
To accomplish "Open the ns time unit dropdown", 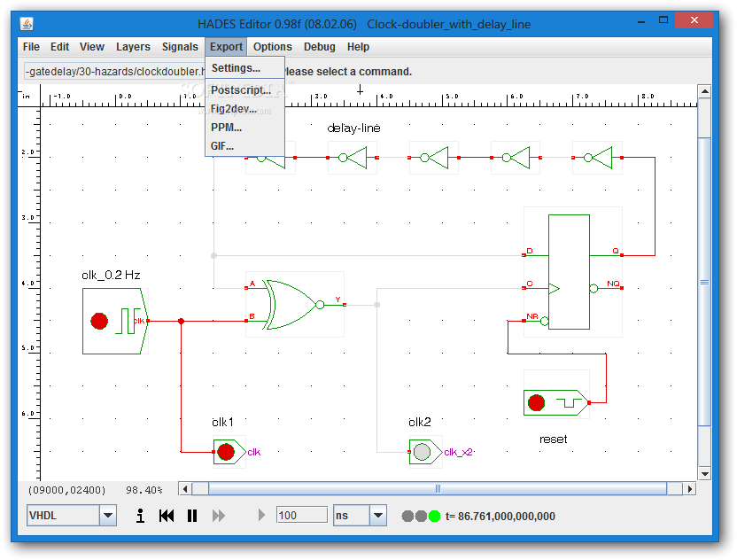I will (x=378, y=516).
